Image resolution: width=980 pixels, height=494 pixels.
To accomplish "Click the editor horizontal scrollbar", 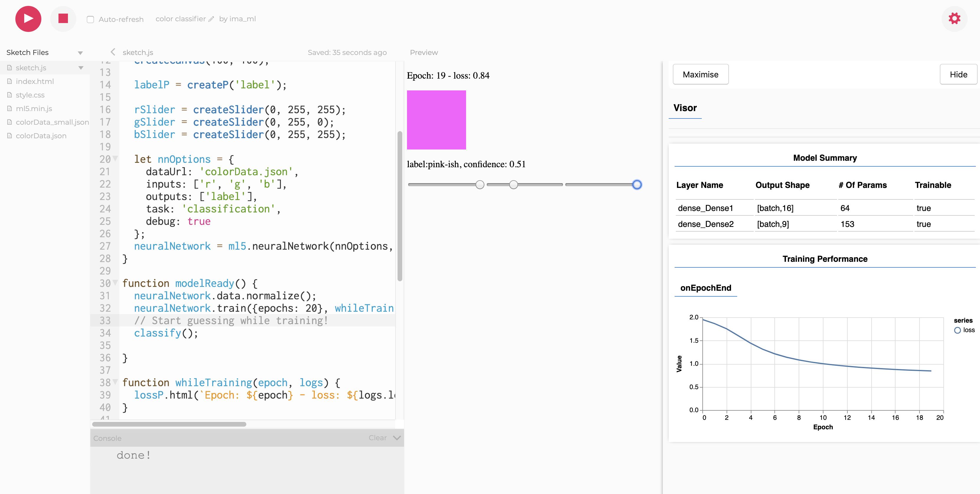I will (x=169, y=424).
